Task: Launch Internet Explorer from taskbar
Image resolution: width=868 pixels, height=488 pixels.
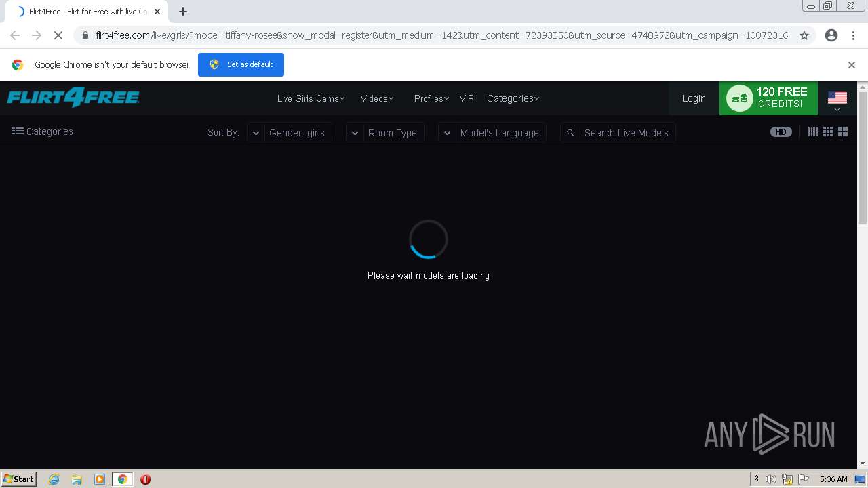Action: pyautogui.click(x=54, y=479)
